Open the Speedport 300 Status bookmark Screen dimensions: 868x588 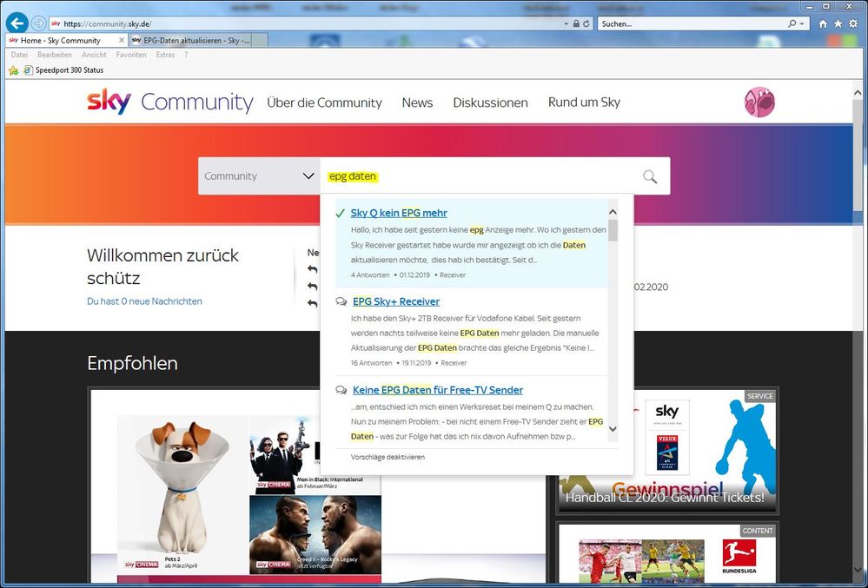(64, 70)
